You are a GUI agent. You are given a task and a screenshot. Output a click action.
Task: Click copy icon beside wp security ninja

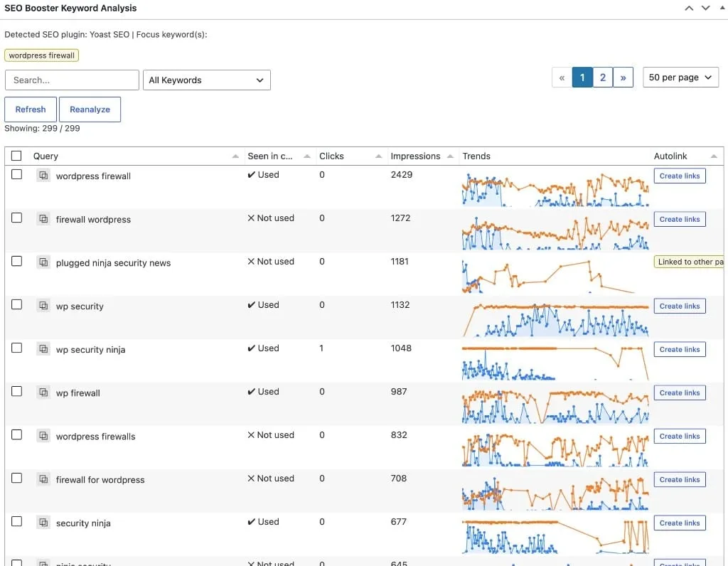tap(43, 349)
